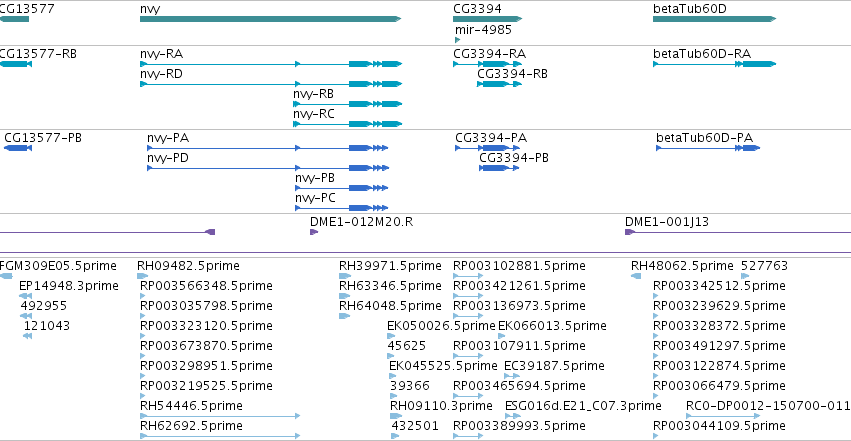Image resolution: width=851 pixels, height=441 pixels.
Task: Select EST RP003239629.5prime
Action: (x=656, y=316)
